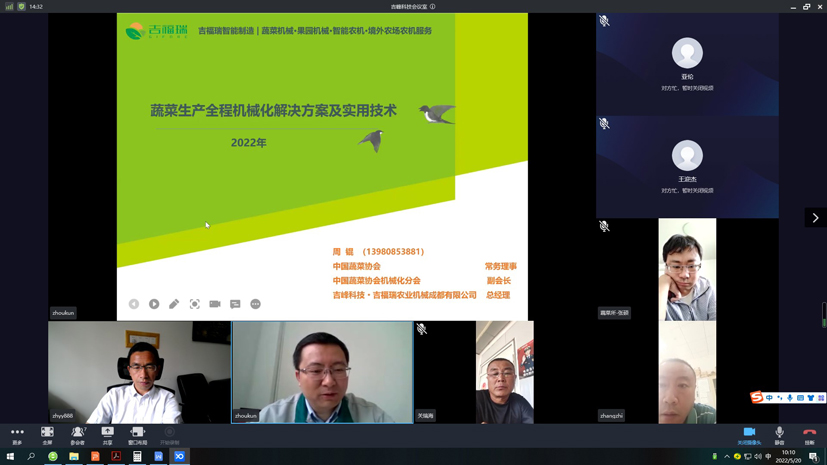Image resolution: width=827 pixels, height=465 pixels.
Task: Expand the next participants page arrow
Action: pos(815,218)
